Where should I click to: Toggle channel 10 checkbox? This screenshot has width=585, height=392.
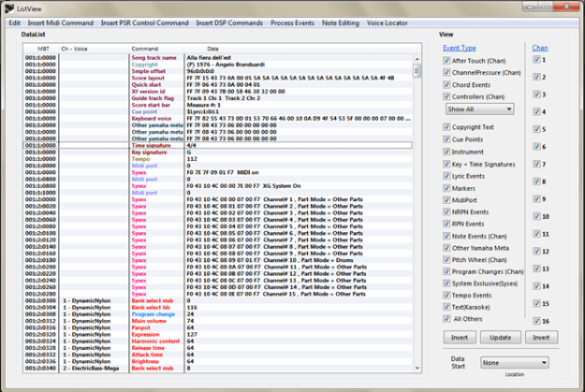click(x=536, y=216)
